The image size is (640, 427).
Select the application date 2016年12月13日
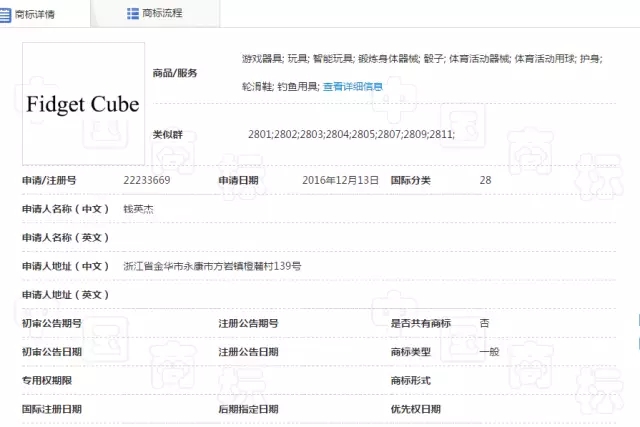coord(340,180)
